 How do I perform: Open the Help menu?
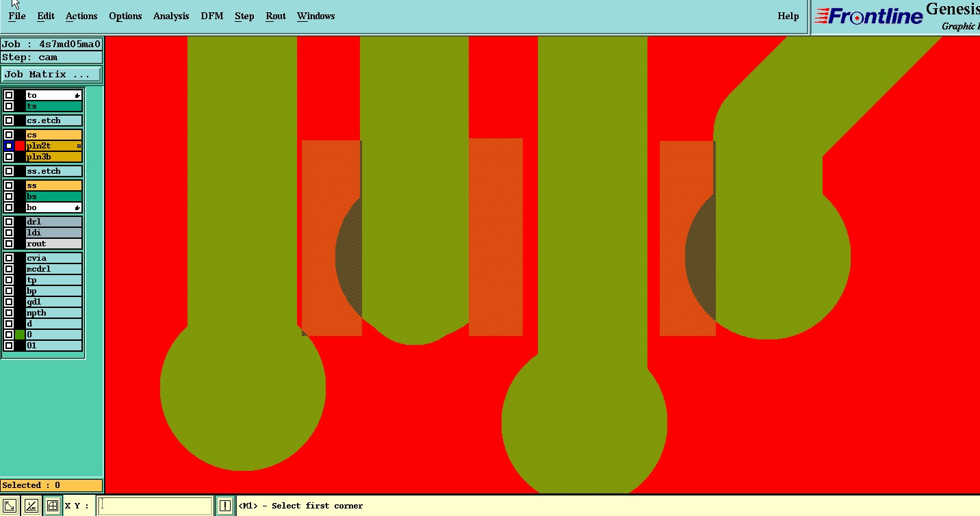click(x=788, y=16)
